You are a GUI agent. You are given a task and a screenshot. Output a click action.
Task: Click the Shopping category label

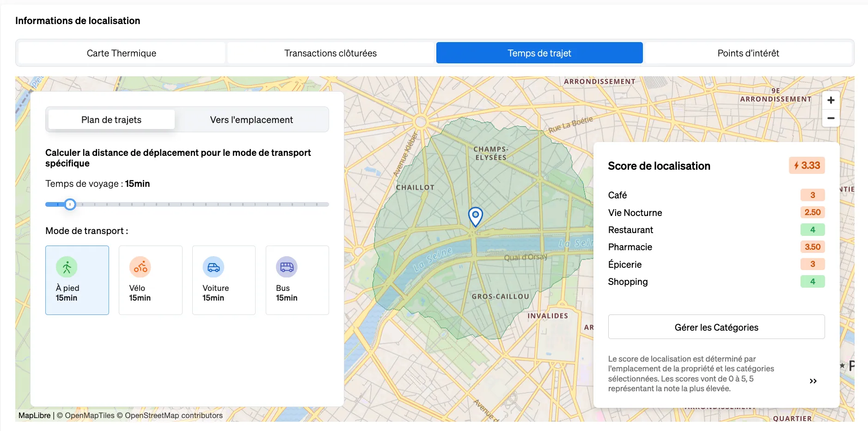point(628,282)
